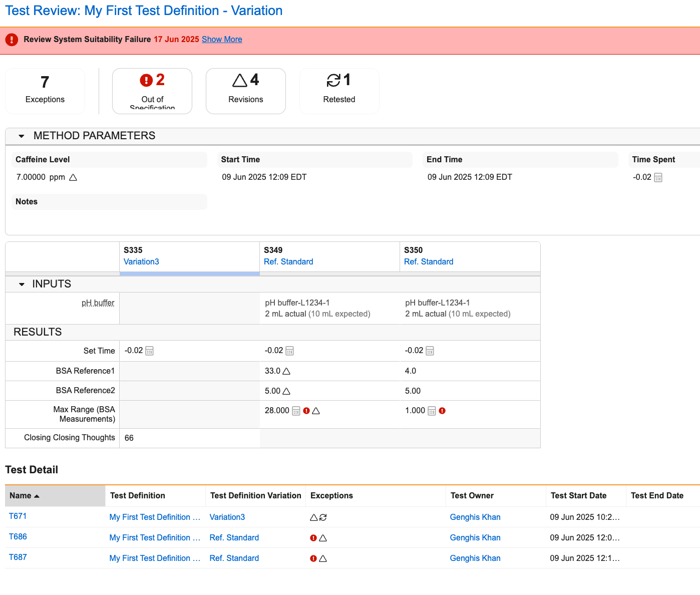This screenshot has height=595, width=700.
Task: Open the Show More link
Action: (x=222, y=39)
